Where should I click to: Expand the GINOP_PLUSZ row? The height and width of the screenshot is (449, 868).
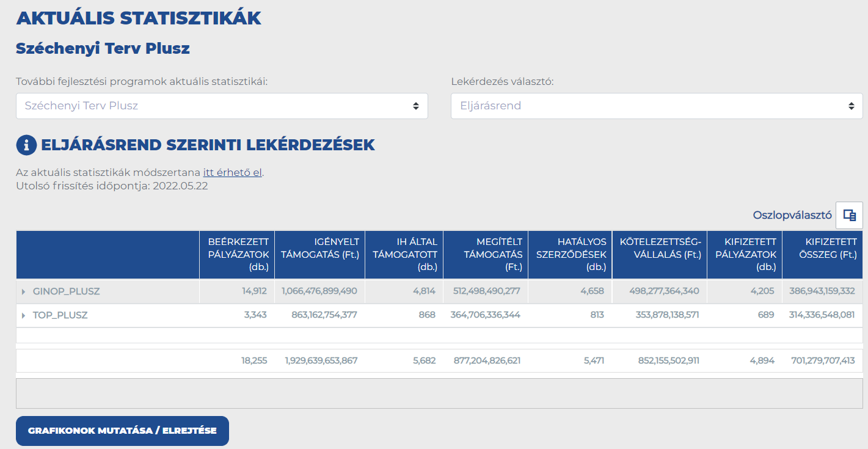(x=23, y=291)
